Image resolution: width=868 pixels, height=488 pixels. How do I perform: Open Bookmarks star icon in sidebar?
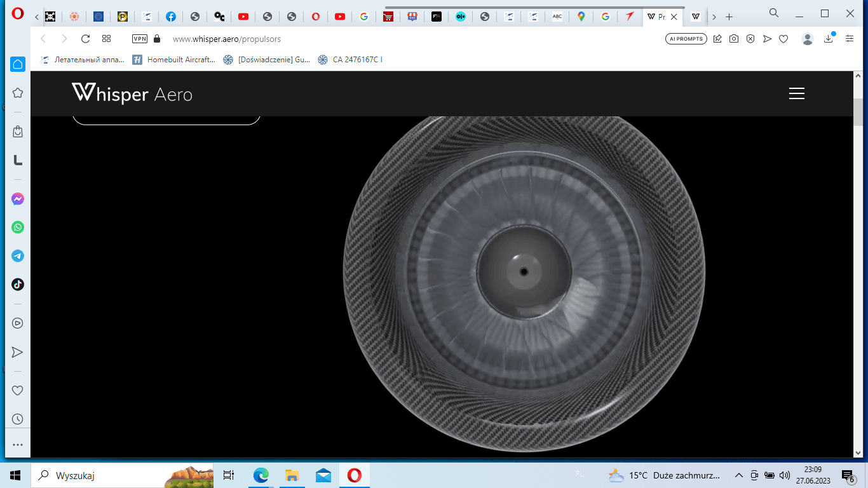18,93
